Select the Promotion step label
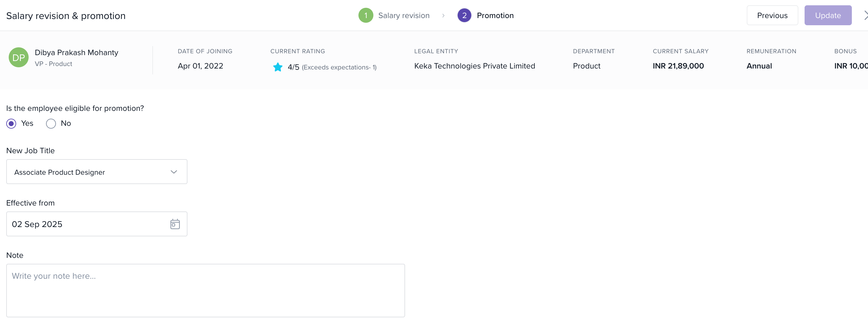Screen dimensions: 868x327 point(495,16)
